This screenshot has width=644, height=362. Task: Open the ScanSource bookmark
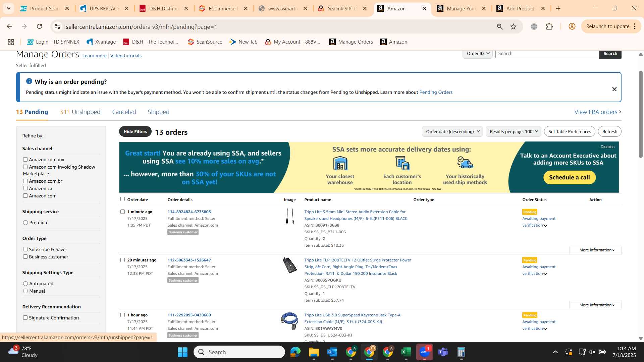click(205, 42)
